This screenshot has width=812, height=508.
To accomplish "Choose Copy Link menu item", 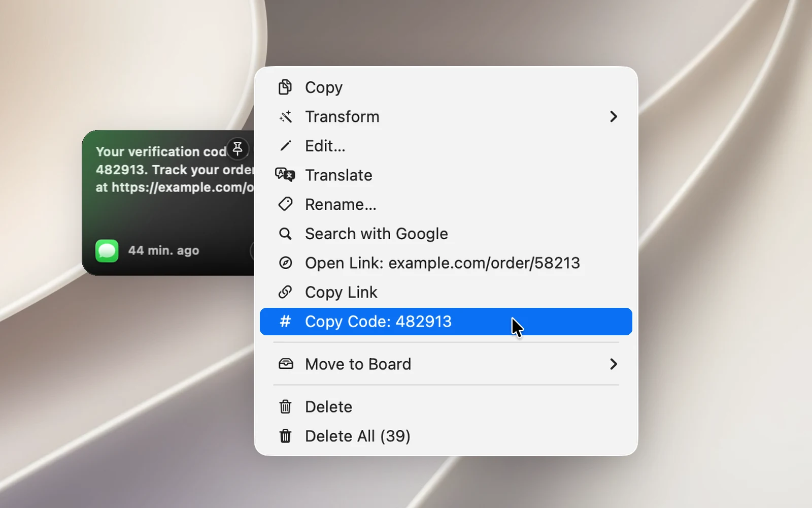I will 446,292.
